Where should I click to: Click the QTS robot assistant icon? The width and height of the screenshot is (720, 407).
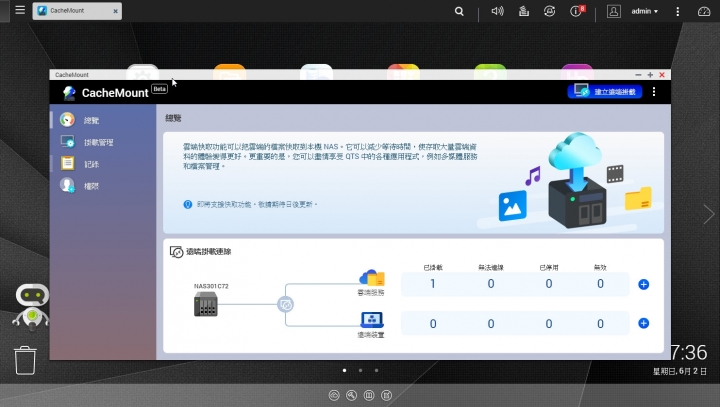pos(31,307)
